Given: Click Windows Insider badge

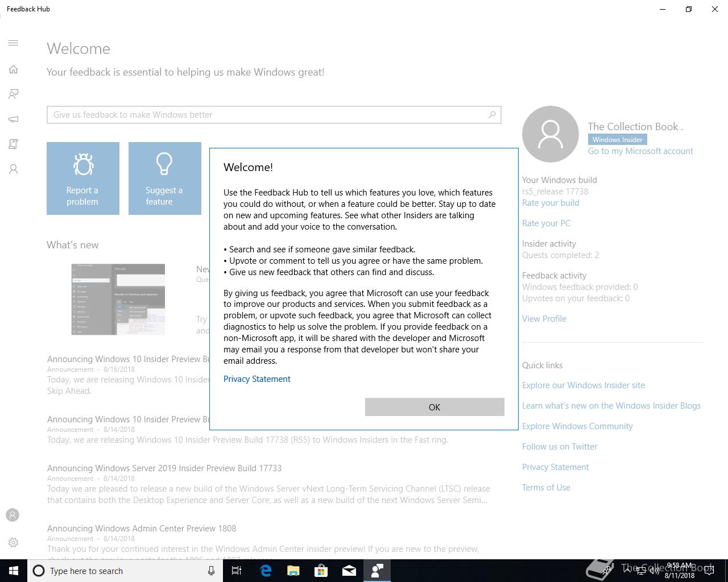Looking at the screenshot, I should tap(617, 140).
